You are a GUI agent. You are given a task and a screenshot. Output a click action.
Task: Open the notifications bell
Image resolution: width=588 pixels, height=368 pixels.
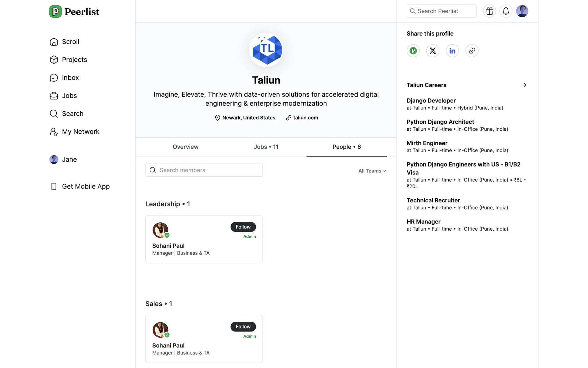coord(506,11)
